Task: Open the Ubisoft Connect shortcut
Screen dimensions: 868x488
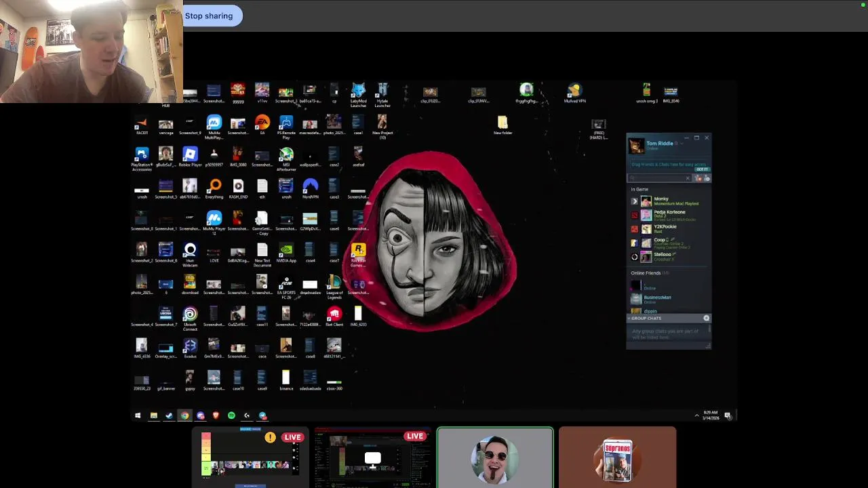Action: click(190, 319)
